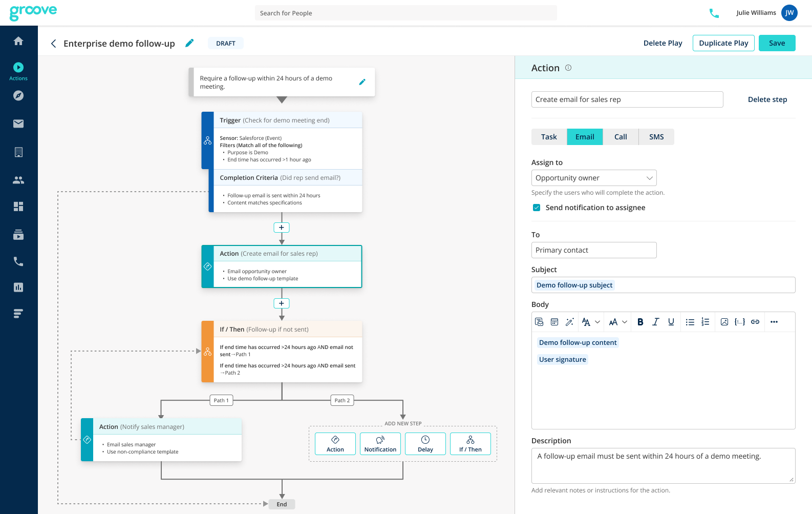Expand the Assign to dropdown

coord(594,178)
